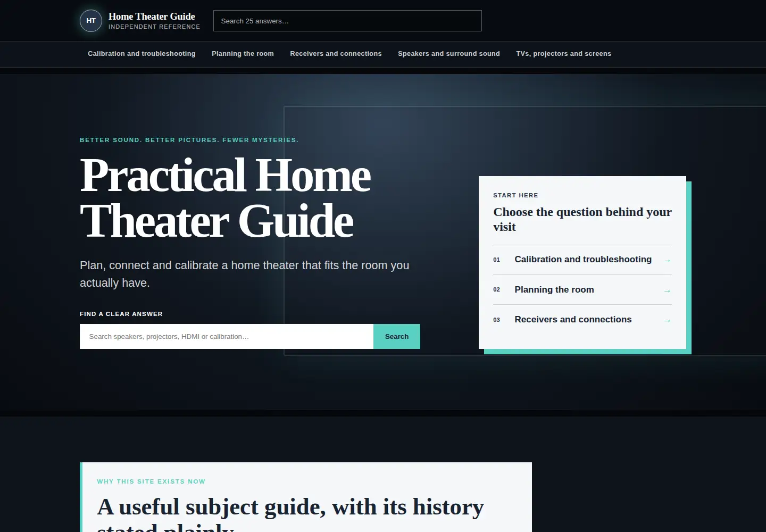Viewport: 766px width, 532px height.
Task: Click arrow icon beside card's Receivers and connections
Action: coord(667,320)
